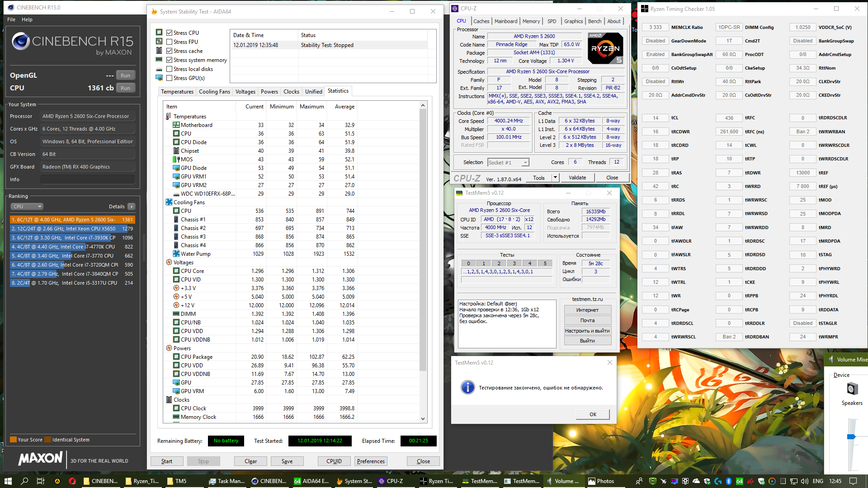Click the statistics list scroll-down arrow
Screen dimensions: 868x488
(423, 418)
